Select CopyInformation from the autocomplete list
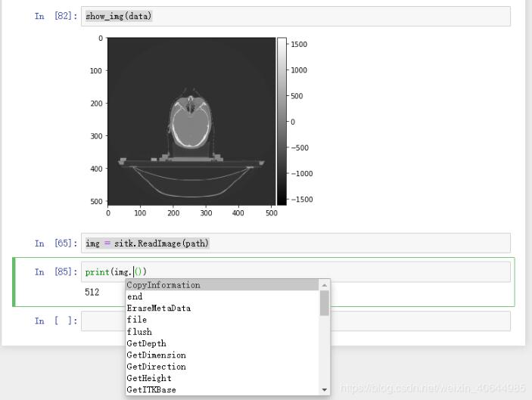The image size is (532, 400). 222,285
